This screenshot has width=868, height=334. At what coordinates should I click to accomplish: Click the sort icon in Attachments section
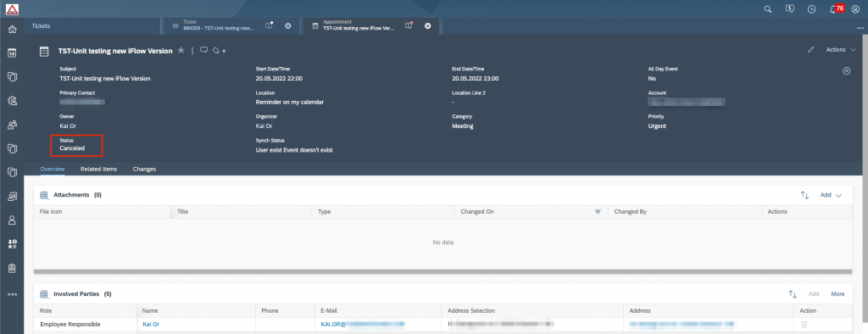click(804, 195)
